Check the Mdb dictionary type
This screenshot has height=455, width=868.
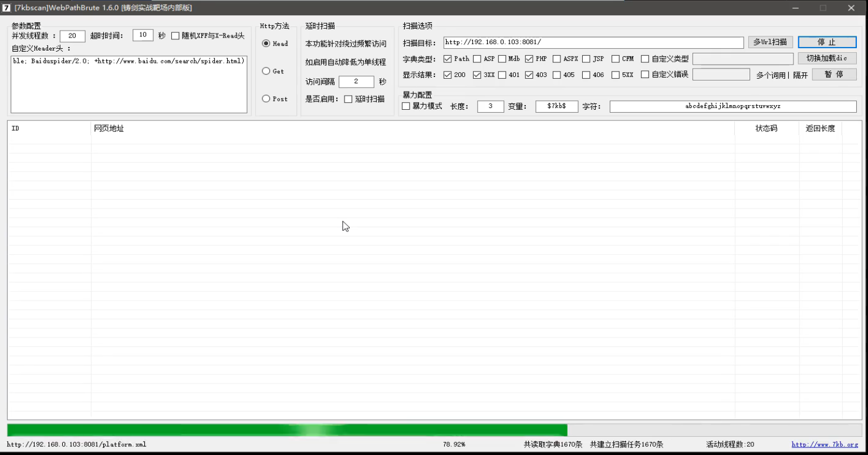[x=502, y=59]
